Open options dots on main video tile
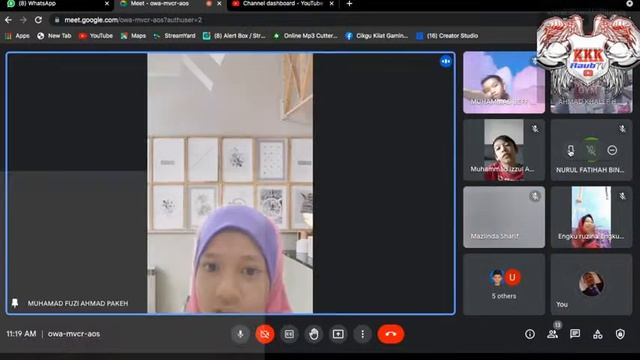 [446, 61]
